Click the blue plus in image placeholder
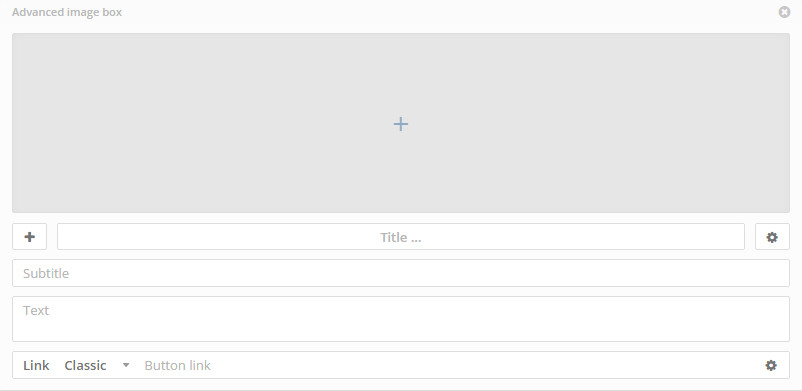 (401, 124)
